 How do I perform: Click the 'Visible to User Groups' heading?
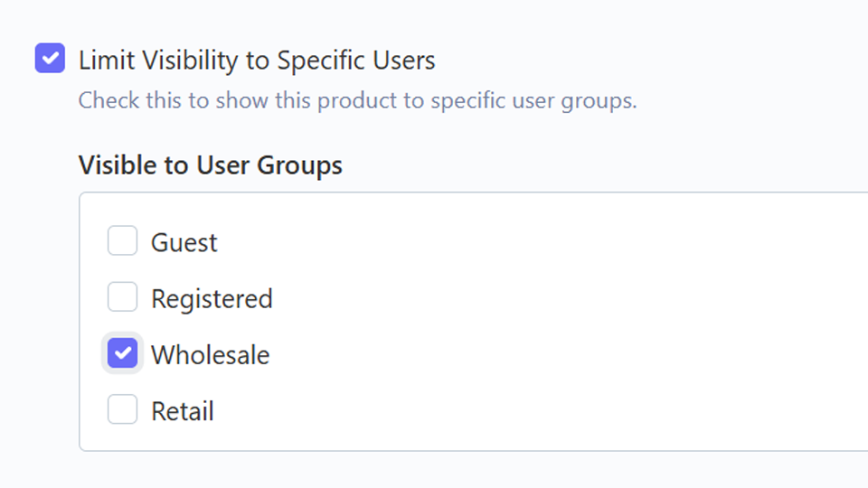point(210,165)
